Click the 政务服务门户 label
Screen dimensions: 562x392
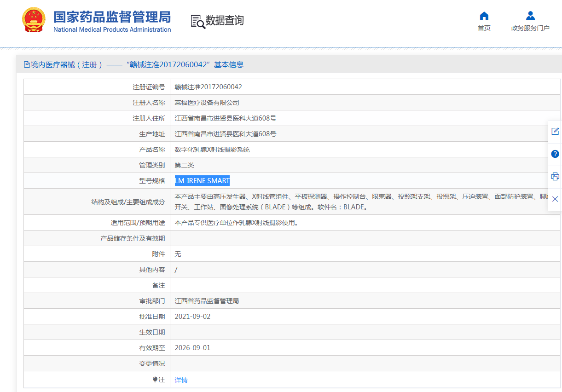click(x=530, y=28)
